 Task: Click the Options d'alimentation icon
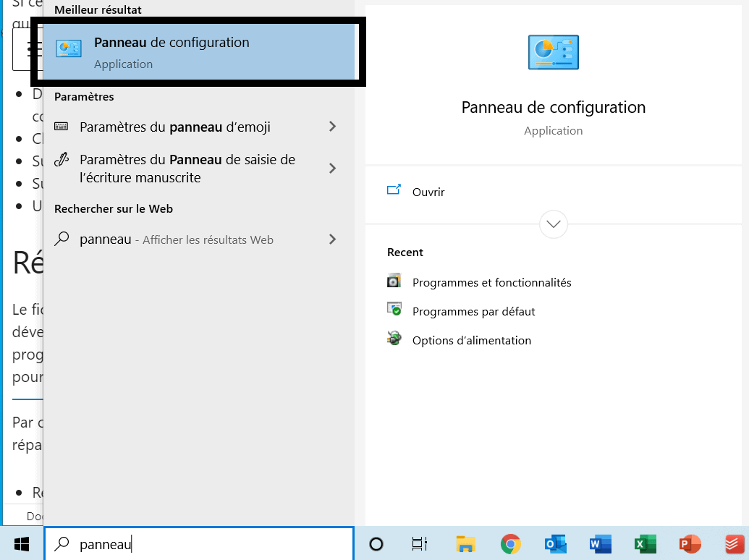tap(394, 339)
